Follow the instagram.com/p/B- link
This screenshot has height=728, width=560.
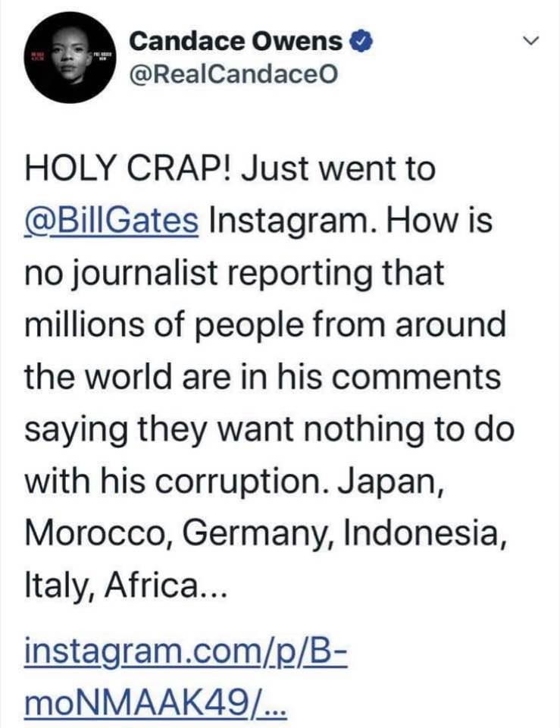tap(186, 651)
